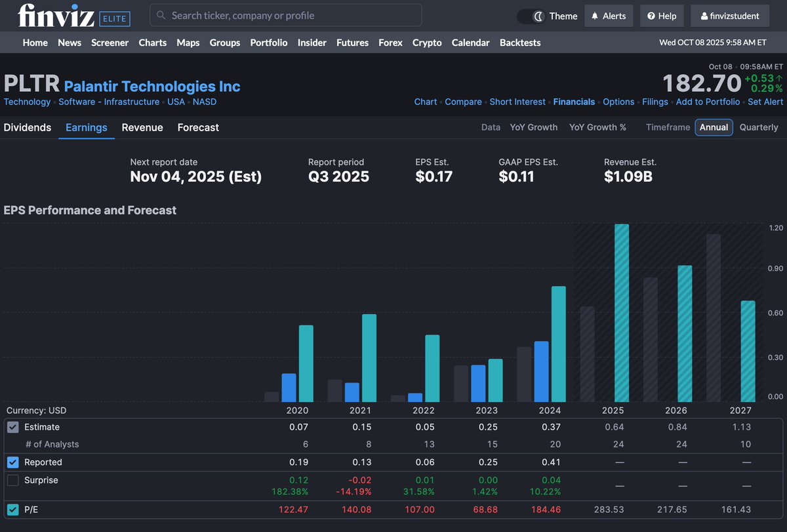This screenshot has height=532, width=787.
Task: Open the Financials link
Action: tap(574, 102)
